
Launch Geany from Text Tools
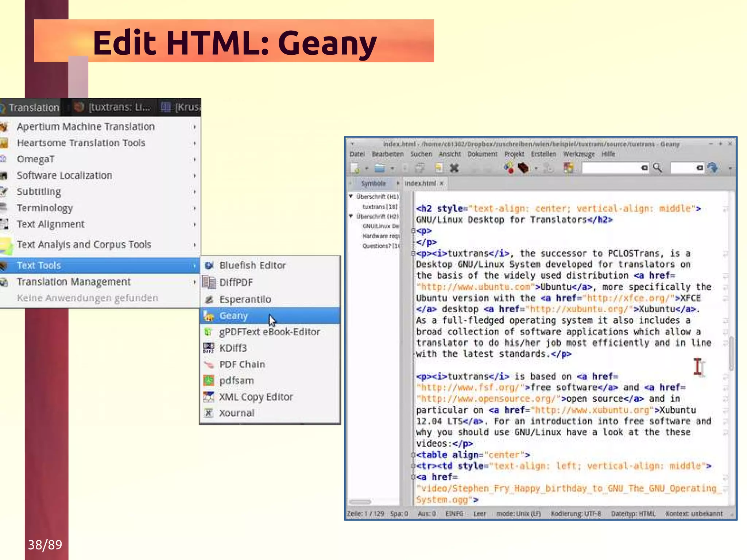270,316
